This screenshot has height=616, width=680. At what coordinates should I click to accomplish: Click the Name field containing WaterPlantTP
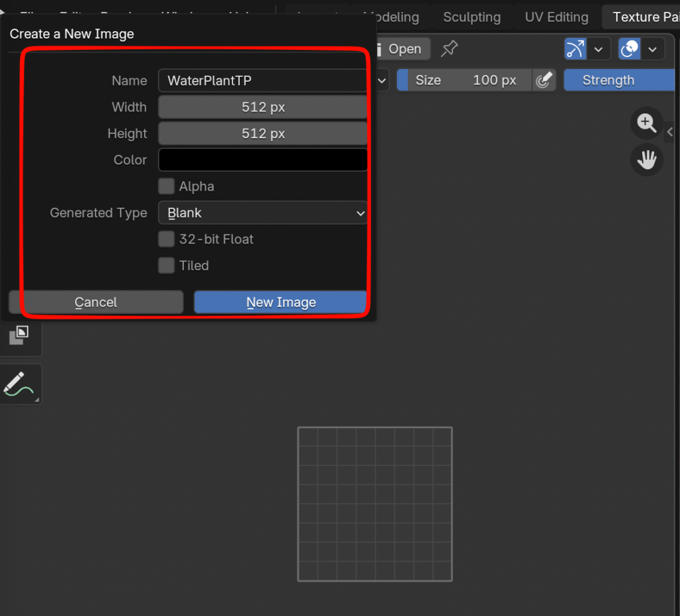pos(263,80)
